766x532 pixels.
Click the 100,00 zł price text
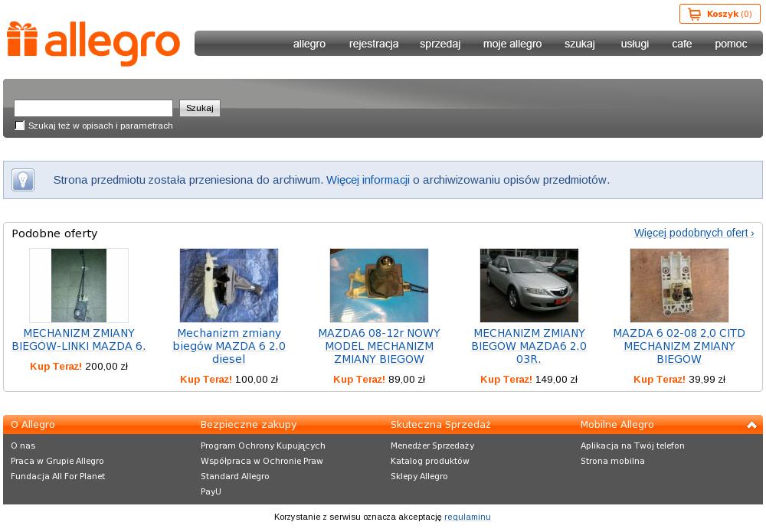pyautogui.click(x=257, y=380)
